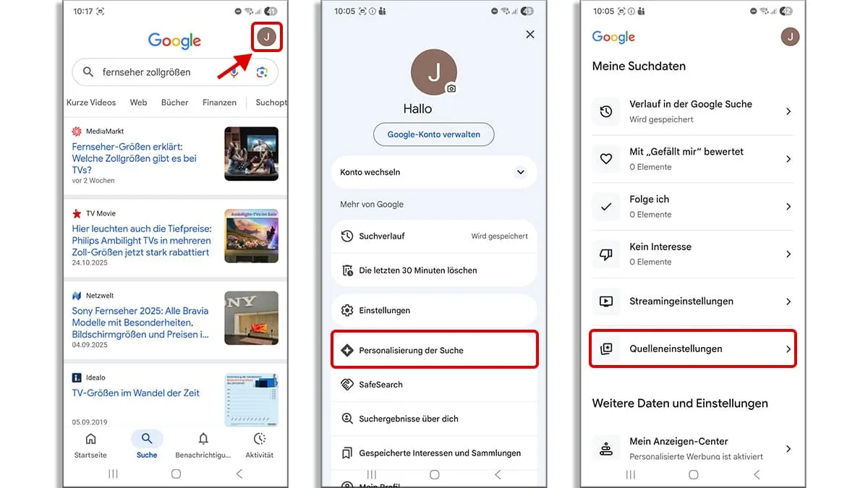Open Aktivität in bottom navigation

[x=260, y=445]
